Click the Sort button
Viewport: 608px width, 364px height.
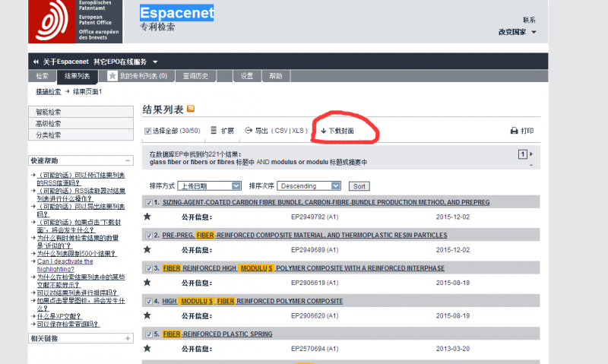pos(359,186)
